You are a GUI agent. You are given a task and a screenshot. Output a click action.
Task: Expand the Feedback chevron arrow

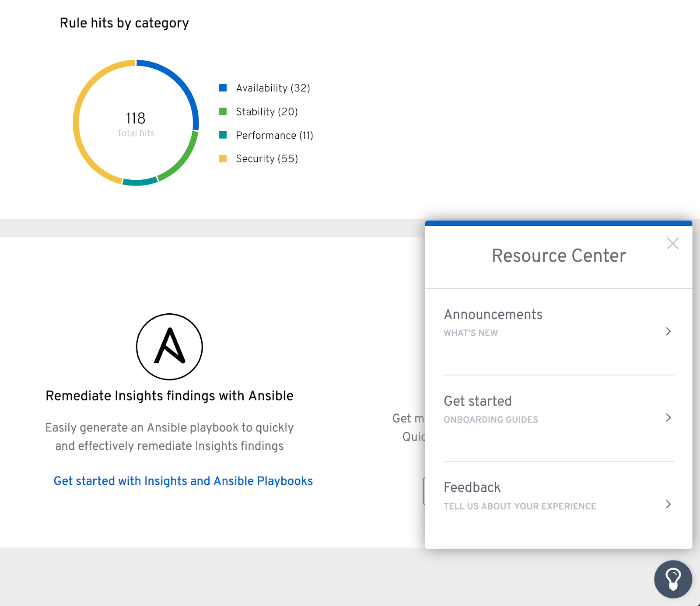[x=668, y=504]
